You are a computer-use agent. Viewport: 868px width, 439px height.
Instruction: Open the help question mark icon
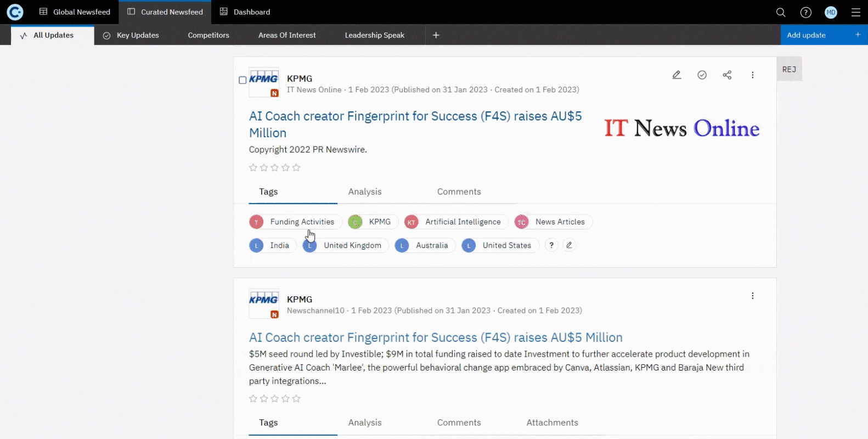[806, 12]
